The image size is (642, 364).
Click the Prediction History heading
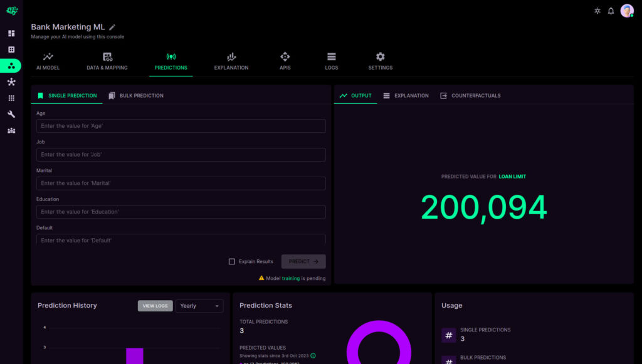point(67,306)
